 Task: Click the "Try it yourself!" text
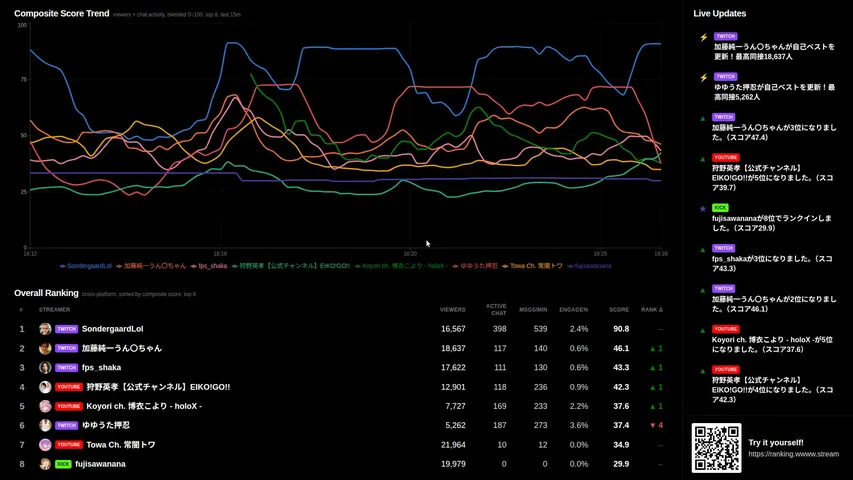tap(776, 442)
